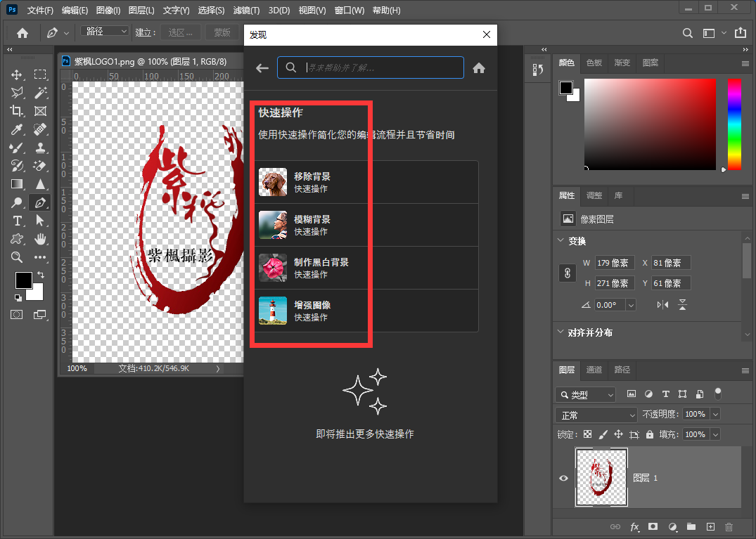
Task: Select the Eraser tool
Action: (40, 166)
